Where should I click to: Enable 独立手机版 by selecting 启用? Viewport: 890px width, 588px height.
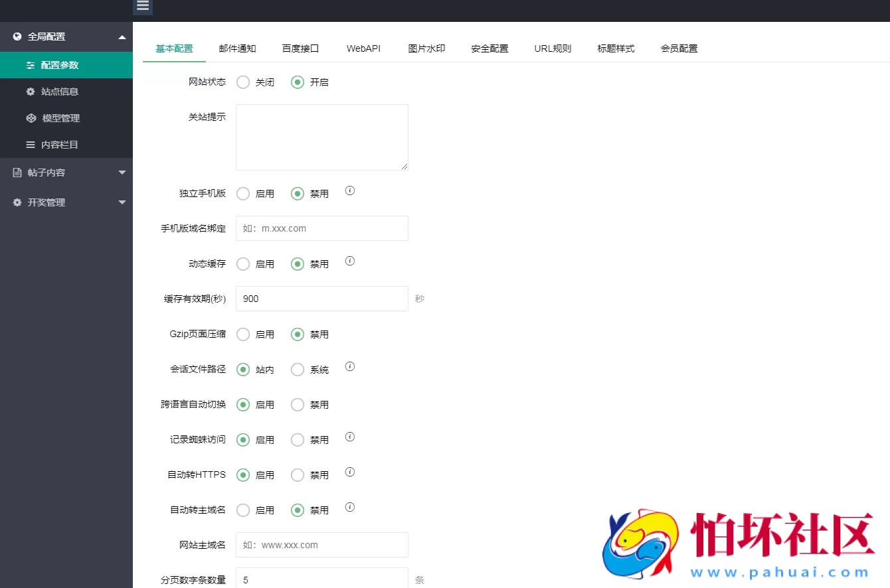242,193
